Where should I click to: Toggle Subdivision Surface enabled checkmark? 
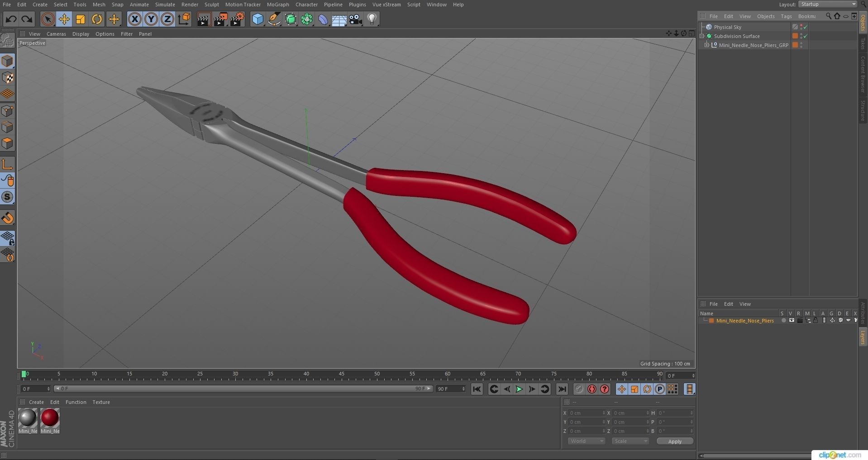click(806, 36)
